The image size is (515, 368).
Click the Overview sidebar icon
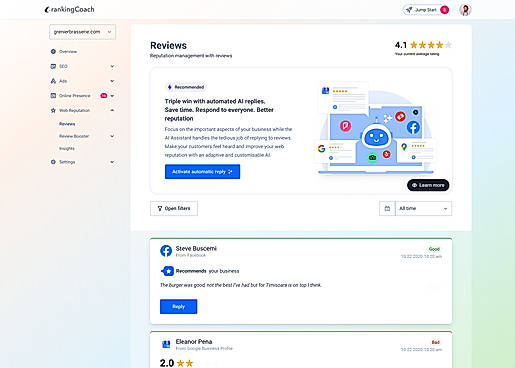(53, 52)
